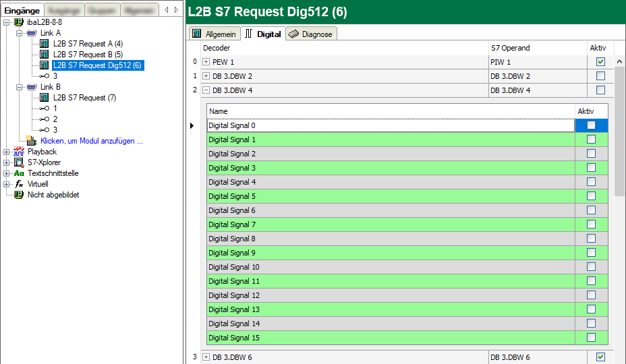The width and height of the screenshot is (626, 364).
Task: Click the free slot 3 icon under Link A
Action: coord(45,75)
